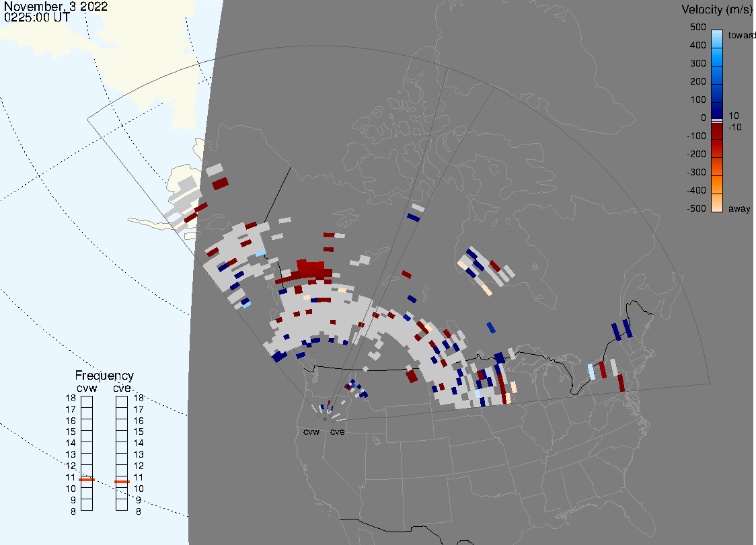
Task: Click the "Velocity (m/s)" legend title
Action: (x=716, y=9)
